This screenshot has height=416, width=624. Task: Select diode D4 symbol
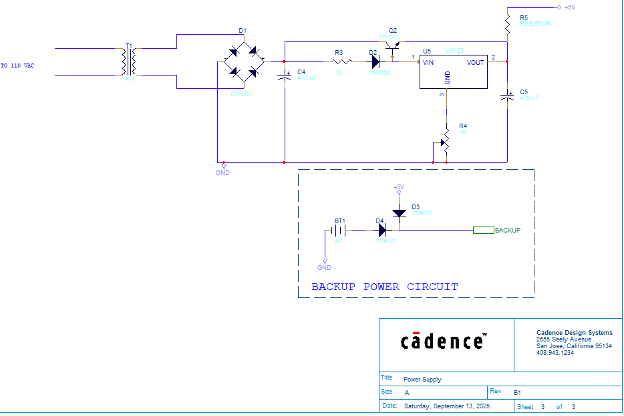(x=382, y=230)
